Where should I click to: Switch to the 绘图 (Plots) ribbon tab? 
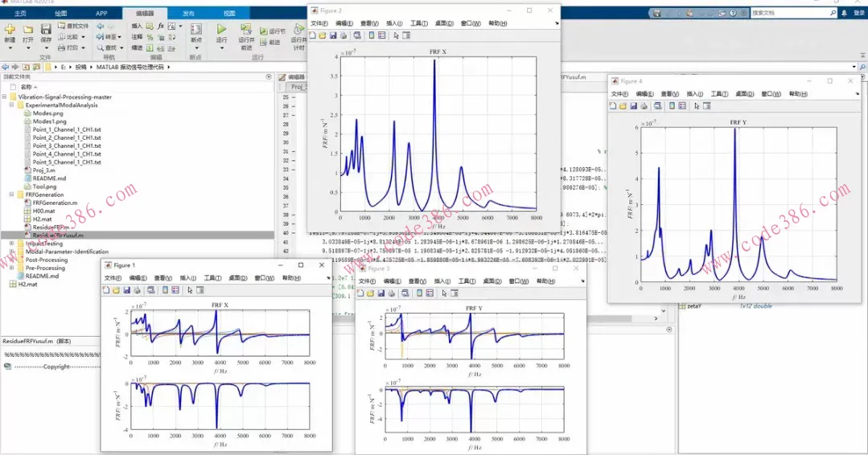61,14
